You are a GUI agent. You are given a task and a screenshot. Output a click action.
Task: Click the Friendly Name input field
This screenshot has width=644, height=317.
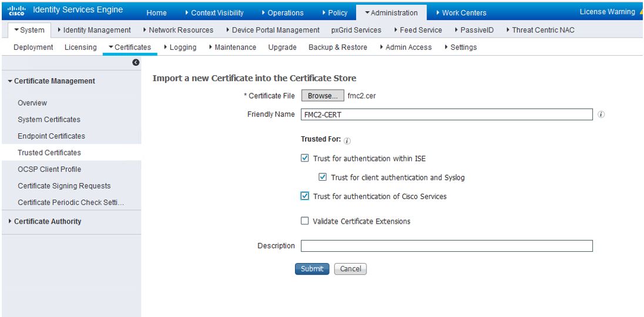click(447, 115)
